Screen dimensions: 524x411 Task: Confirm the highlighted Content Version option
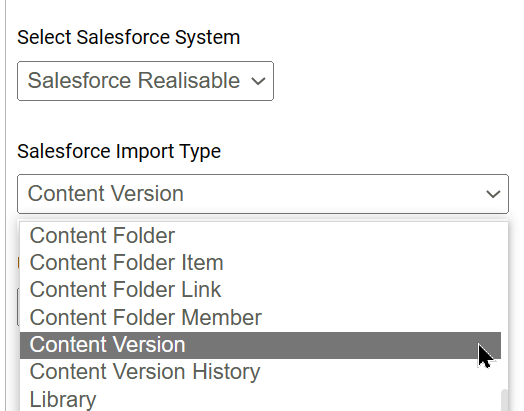(x=260, y=345)
